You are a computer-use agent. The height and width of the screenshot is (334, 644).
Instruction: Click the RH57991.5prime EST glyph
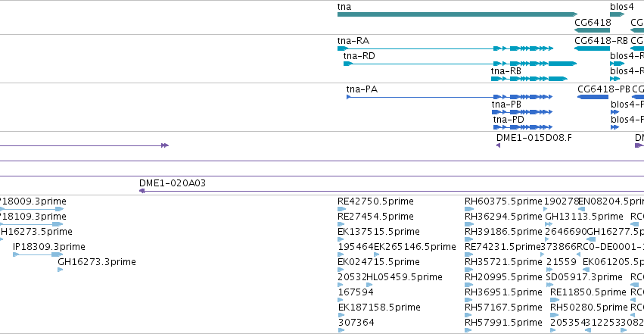pyautogui.click(x=468, y=330)
